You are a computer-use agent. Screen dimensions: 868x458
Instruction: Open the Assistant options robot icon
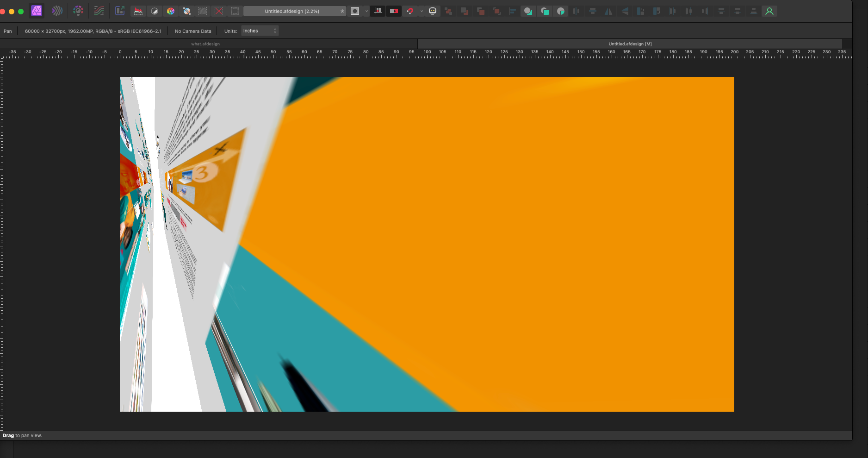(x=433, y=11)
